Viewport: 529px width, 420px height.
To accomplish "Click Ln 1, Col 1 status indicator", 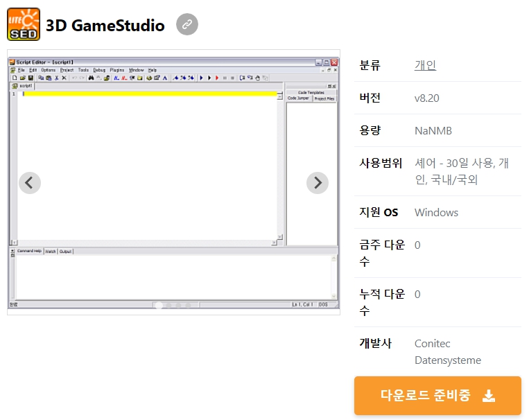I will tap(302, 305).
